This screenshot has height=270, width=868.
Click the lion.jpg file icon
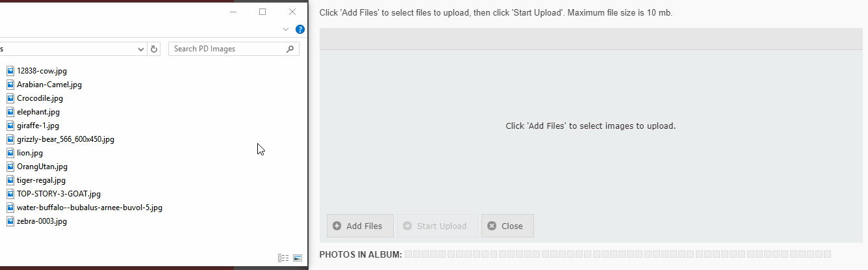(x=10, y=153)
